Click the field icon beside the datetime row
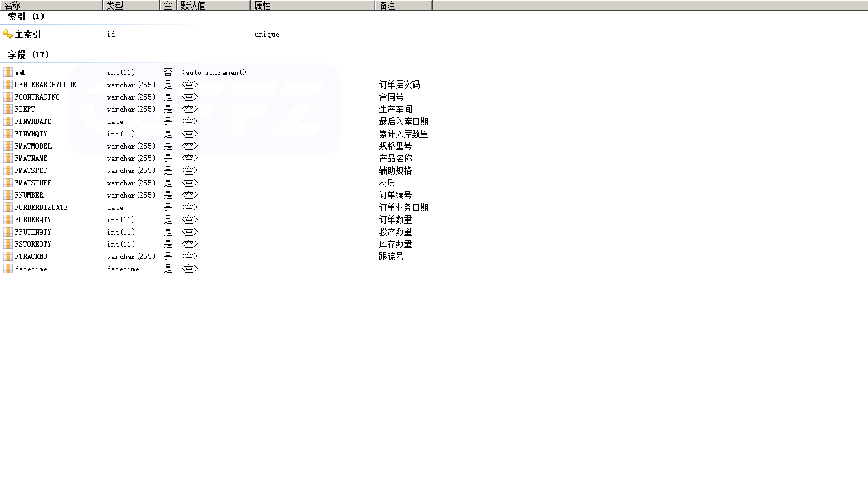The height and width of the screenshot is (499, 868). click(8, 269)
